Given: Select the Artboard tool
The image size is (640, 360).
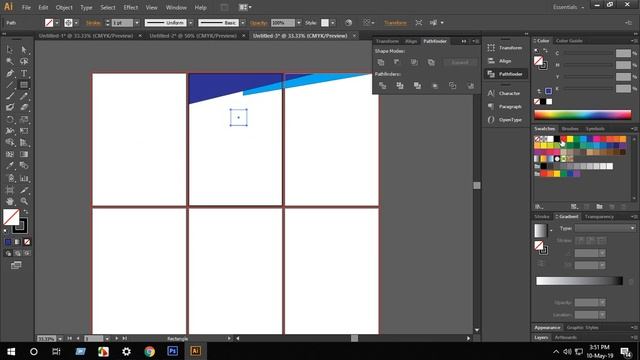Looking at the screenshot, I should click(10, 190).
